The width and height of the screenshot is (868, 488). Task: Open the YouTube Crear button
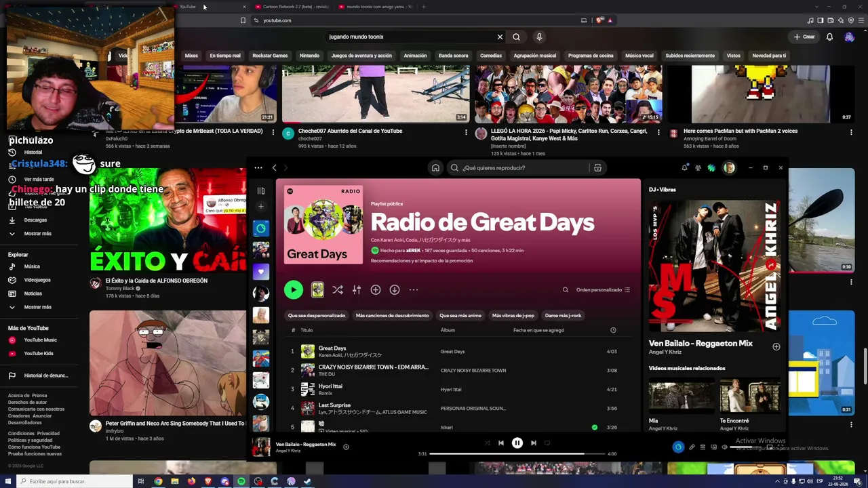click(804, 37)
